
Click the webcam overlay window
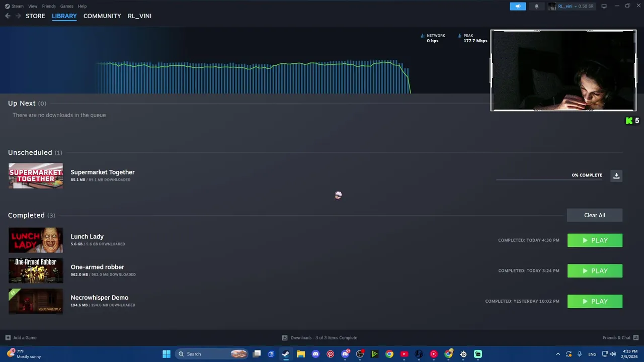563,70
